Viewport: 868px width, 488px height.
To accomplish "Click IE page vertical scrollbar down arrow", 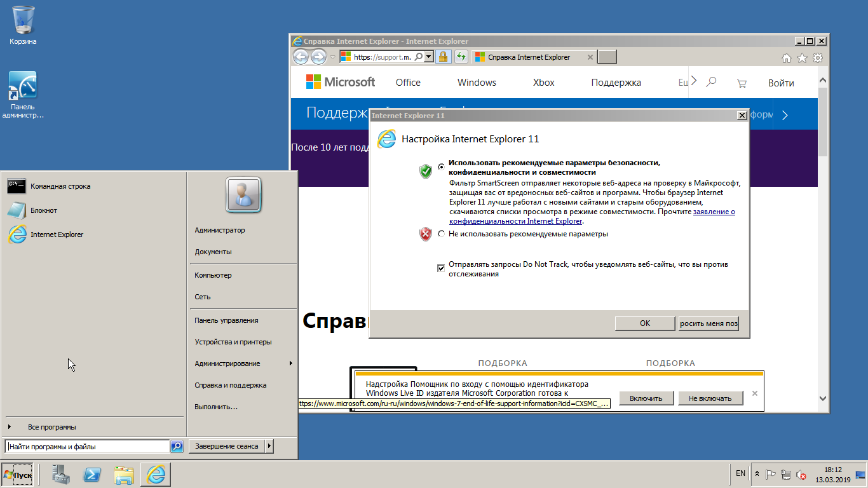I will pyautogui.click(x=824, y=399).
